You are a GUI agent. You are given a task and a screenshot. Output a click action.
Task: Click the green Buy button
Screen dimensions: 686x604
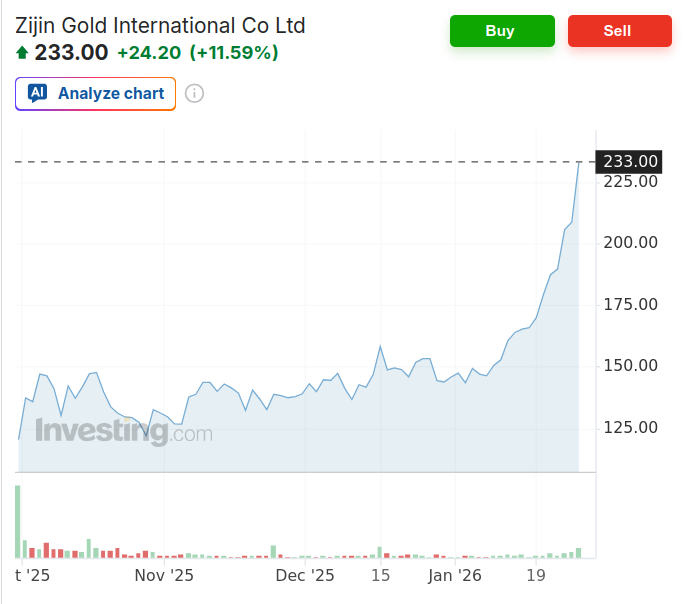tap(502, 31)
